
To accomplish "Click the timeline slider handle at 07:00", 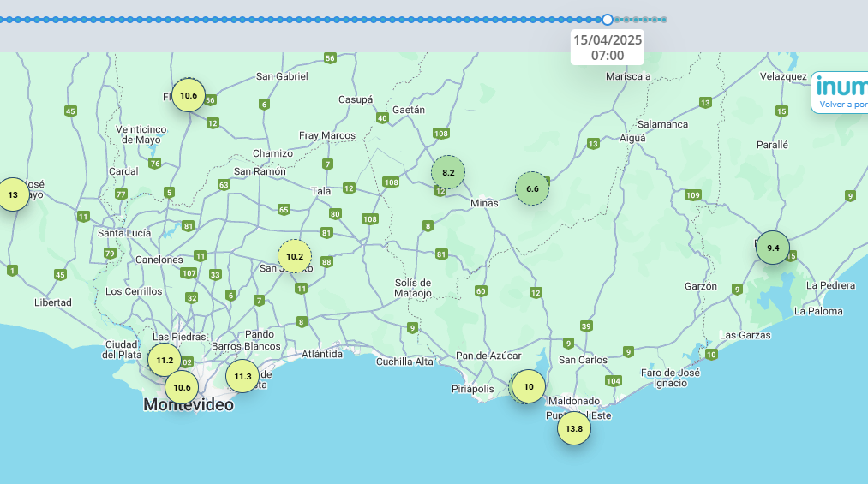I will [x=608, y=20].
